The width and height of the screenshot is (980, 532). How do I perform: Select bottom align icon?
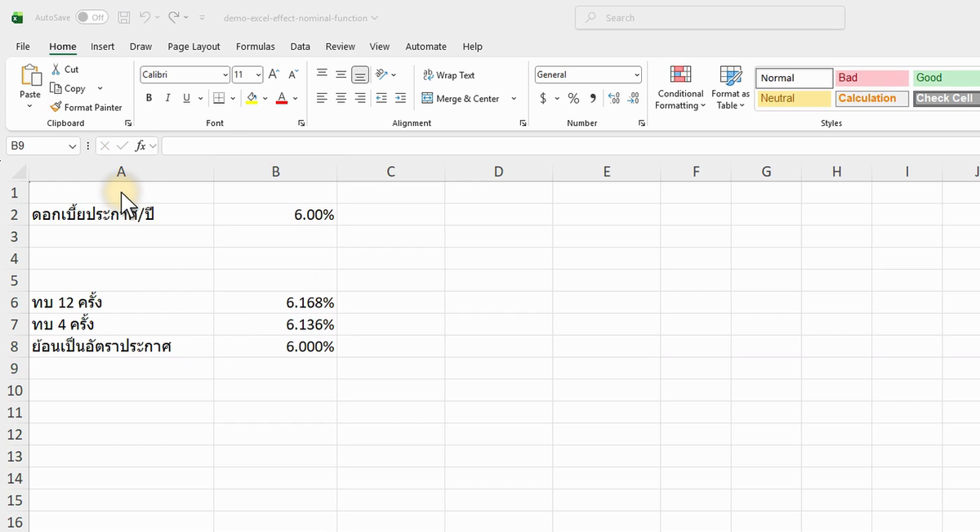pos(360,74)
